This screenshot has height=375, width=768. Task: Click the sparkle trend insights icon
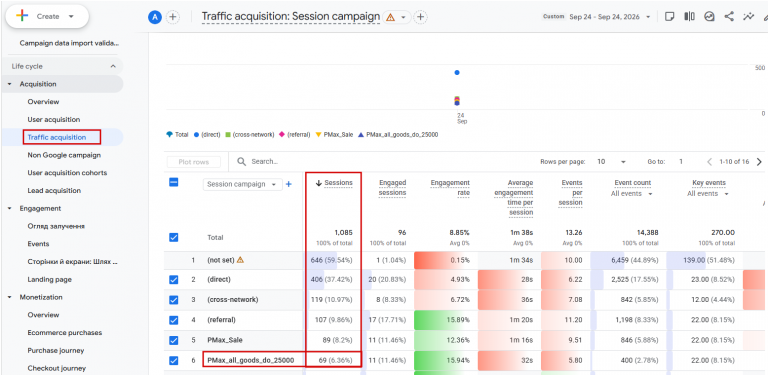[748, 17]
